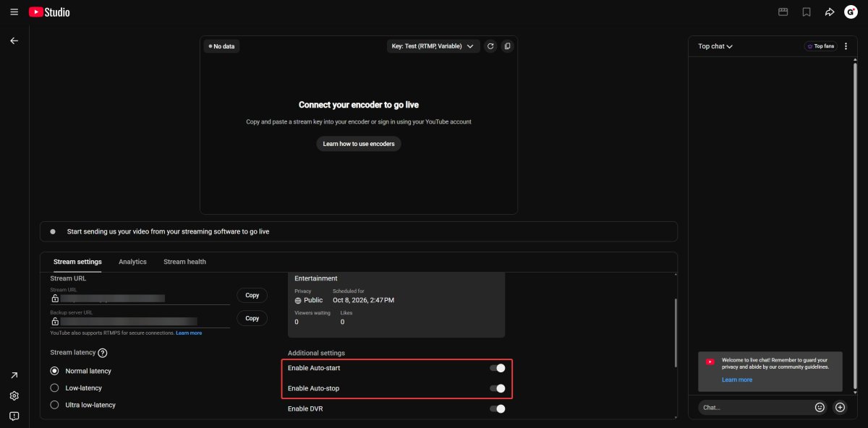The width and height of the screenshot is (868, 428).
Task: Click Learn how to use encoders button
Action: coord(359,144)
